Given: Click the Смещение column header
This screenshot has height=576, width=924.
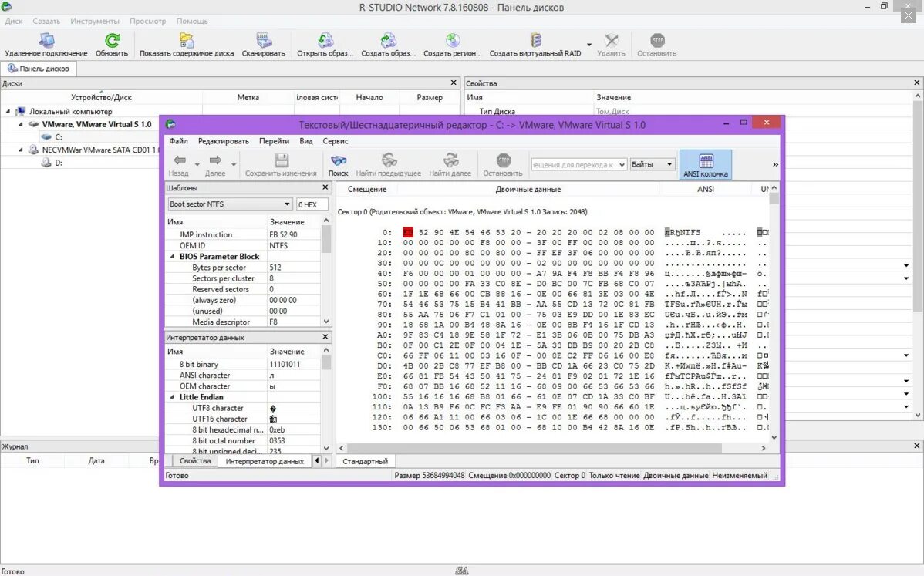Looking at the screenshot, I should (367, 189).
